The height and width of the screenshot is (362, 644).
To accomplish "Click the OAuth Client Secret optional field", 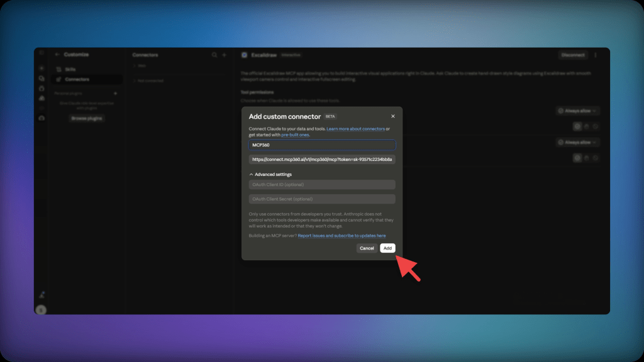I will [322, 199].
